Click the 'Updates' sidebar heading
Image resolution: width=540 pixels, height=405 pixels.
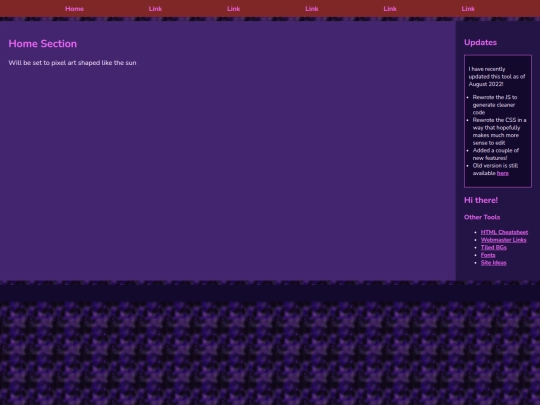(480, 42)
